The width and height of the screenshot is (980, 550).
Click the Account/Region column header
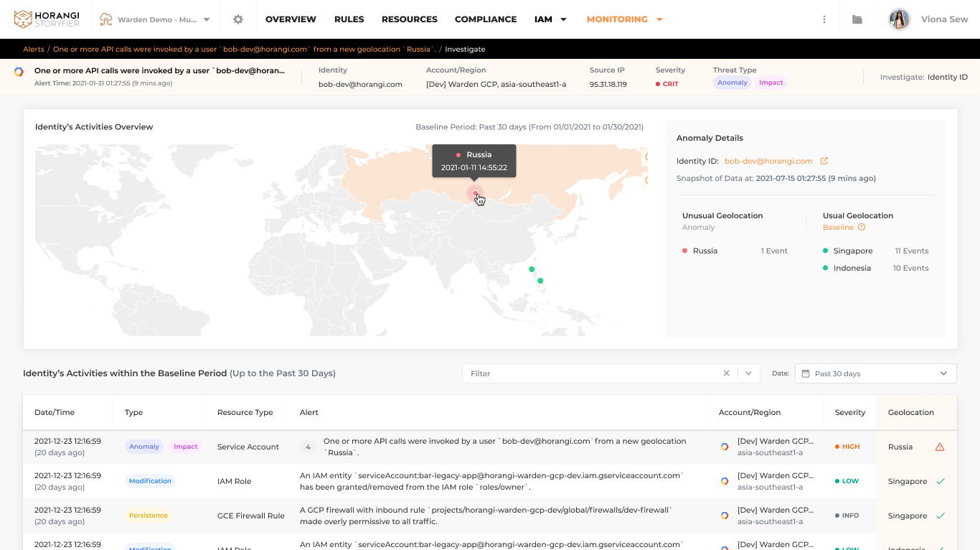tap(750, 412)
